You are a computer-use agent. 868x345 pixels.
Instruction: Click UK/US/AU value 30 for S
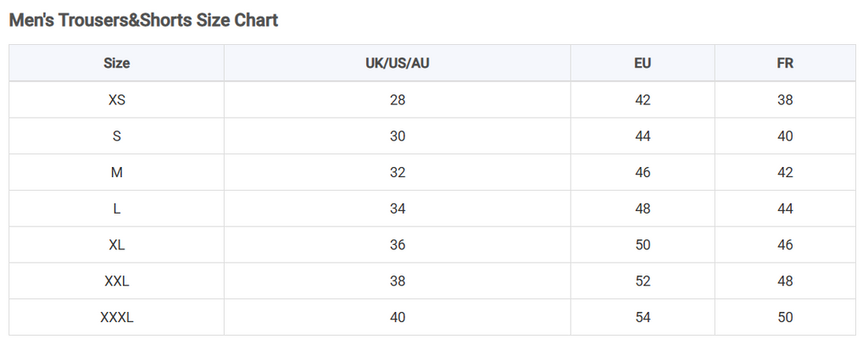coord(398,136)
